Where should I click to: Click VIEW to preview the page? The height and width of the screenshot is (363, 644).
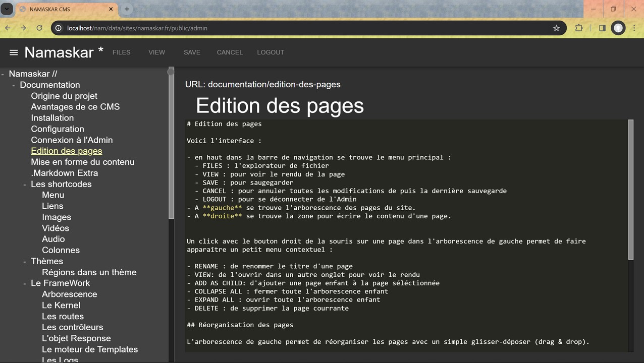156,52
